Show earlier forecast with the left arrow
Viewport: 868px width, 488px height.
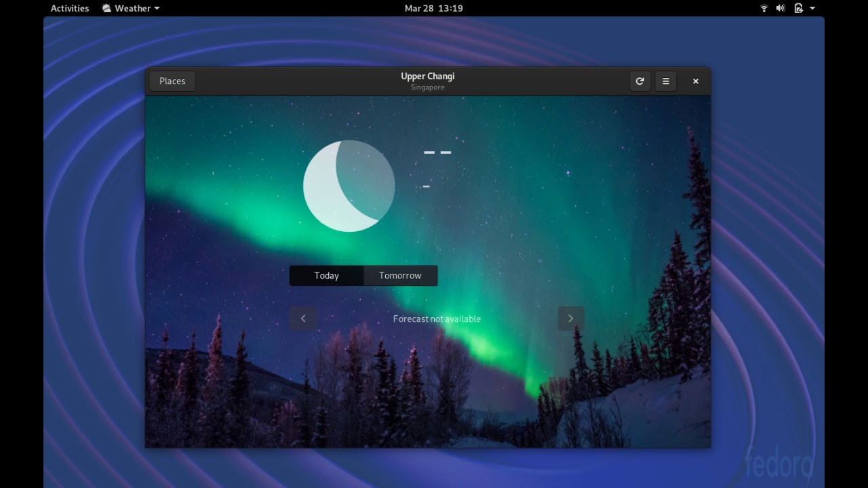(x=303, y=319)
